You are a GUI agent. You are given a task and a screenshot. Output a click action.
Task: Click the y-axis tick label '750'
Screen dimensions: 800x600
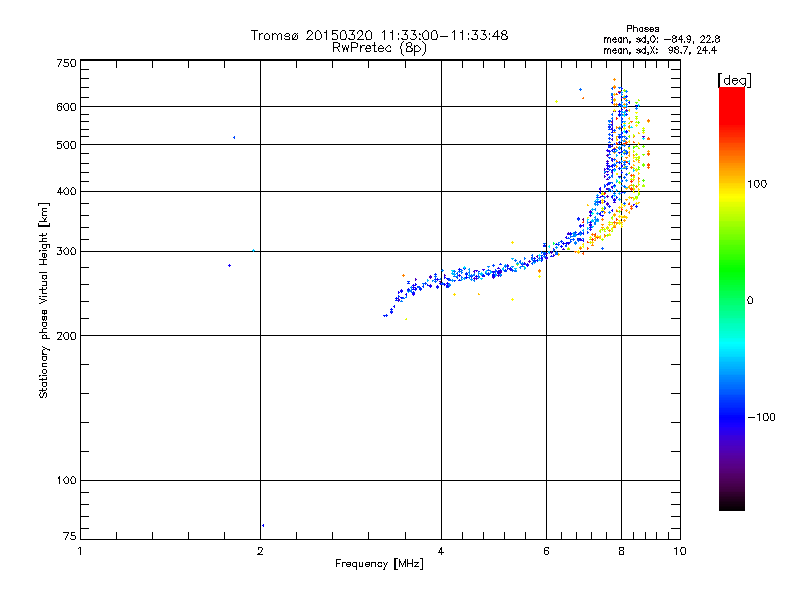pyautogui.click(x=66, y=63)
